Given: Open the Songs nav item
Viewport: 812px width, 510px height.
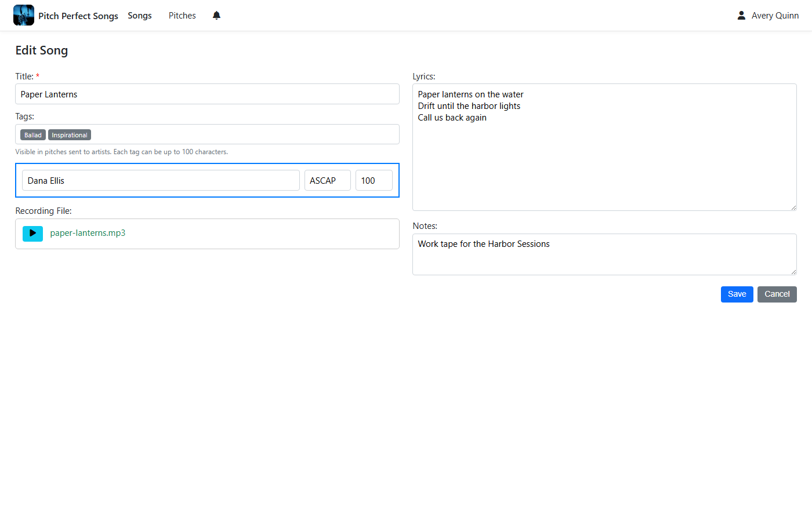Looking at the screenshot, I should pyautogui.click(x=140, y=16).
